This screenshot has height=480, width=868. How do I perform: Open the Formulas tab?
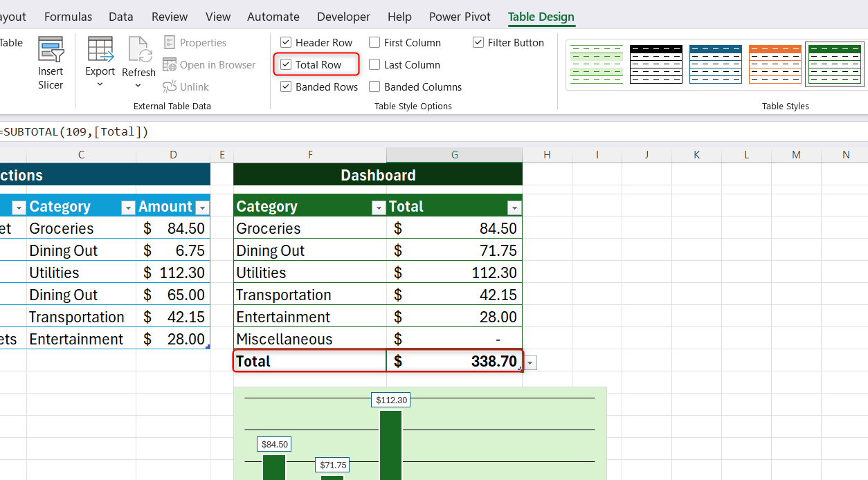coord(68,17)
